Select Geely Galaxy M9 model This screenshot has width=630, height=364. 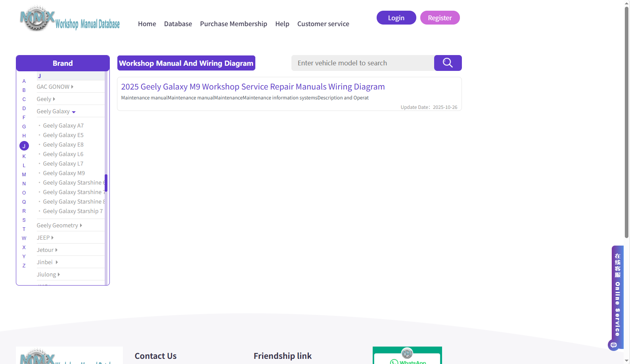click(x=64, y=173)
